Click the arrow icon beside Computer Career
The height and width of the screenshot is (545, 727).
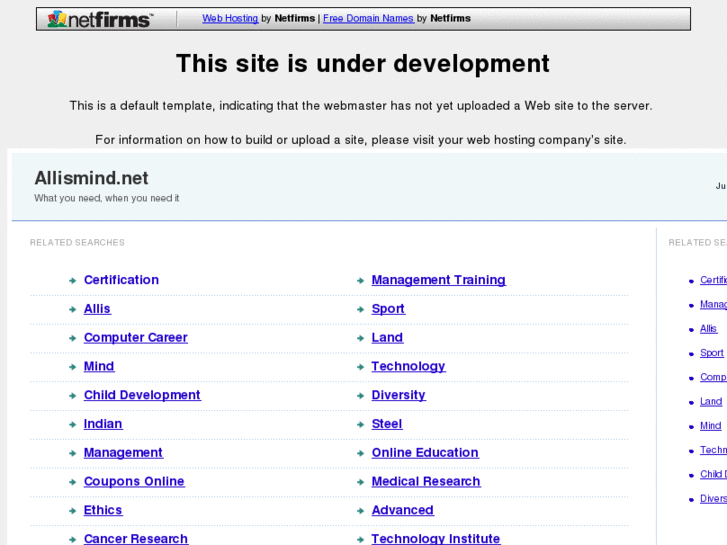click(x=72, y=338)
